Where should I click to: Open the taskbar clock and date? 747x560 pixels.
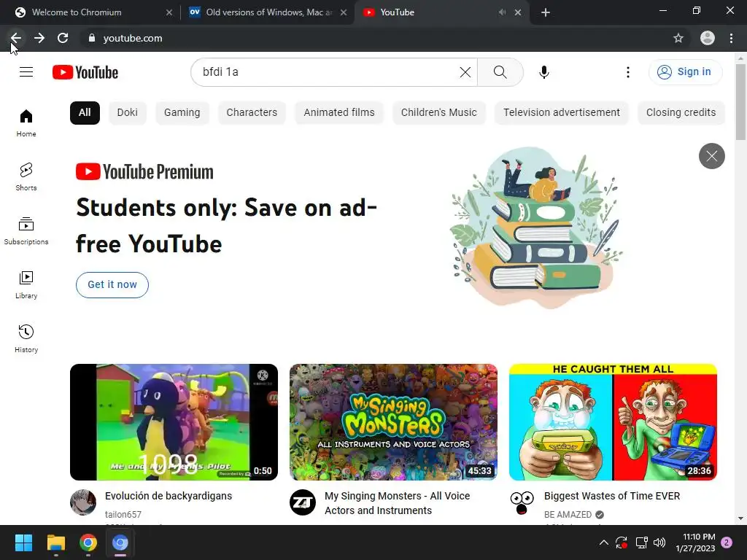(x=695, y=542)
